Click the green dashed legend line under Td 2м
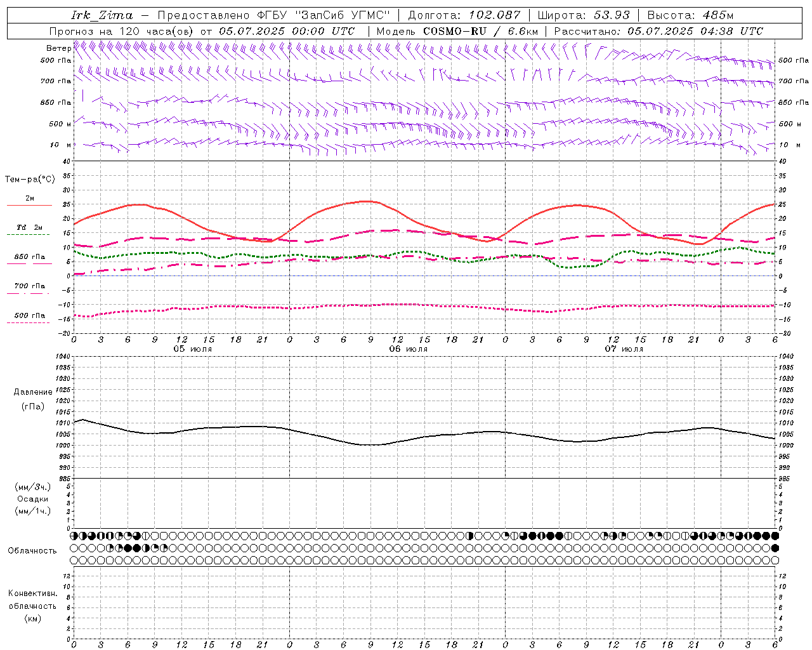This screenshot has height=650, width=812. pyautogui.click(x=28, y=235)
